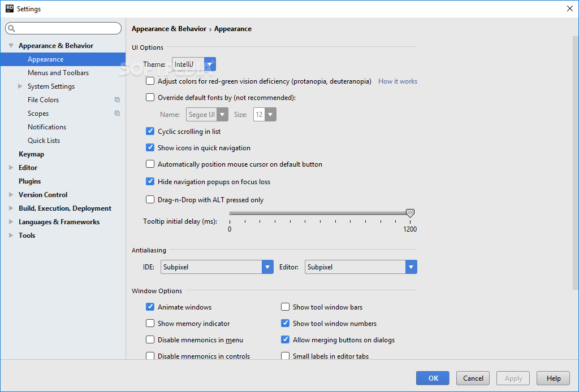Click the Tooltip initial delay slider thumb
Image resolution: width=579 pixels, height=392 pixels.
click(410, 213)
